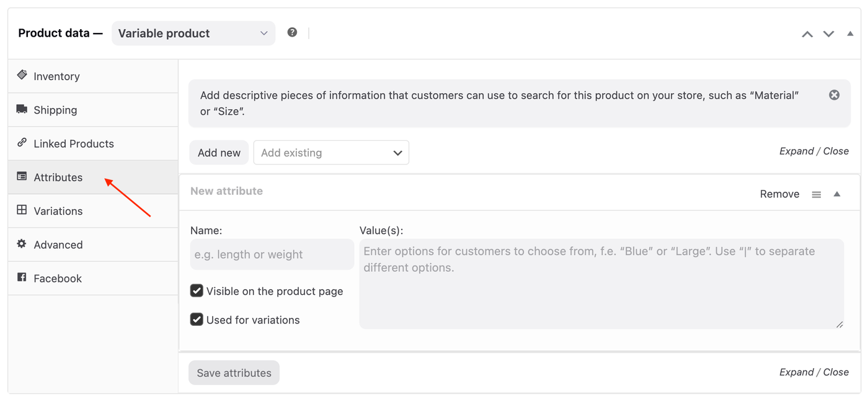
Task: Uncheck Used for variations checkbox
Action: [197, 320]
